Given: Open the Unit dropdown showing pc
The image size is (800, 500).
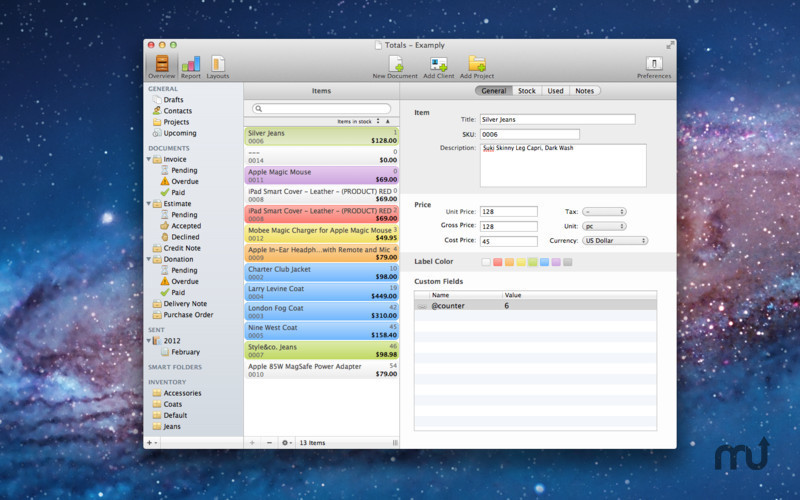Looking at the screenshot, I should [x=604, y=226].
